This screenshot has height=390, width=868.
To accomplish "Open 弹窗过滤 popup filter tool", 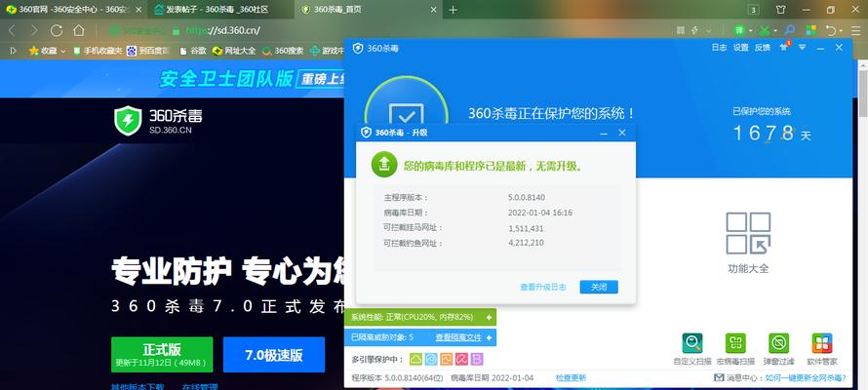I will pyautogui.click(x=778, y=343).
